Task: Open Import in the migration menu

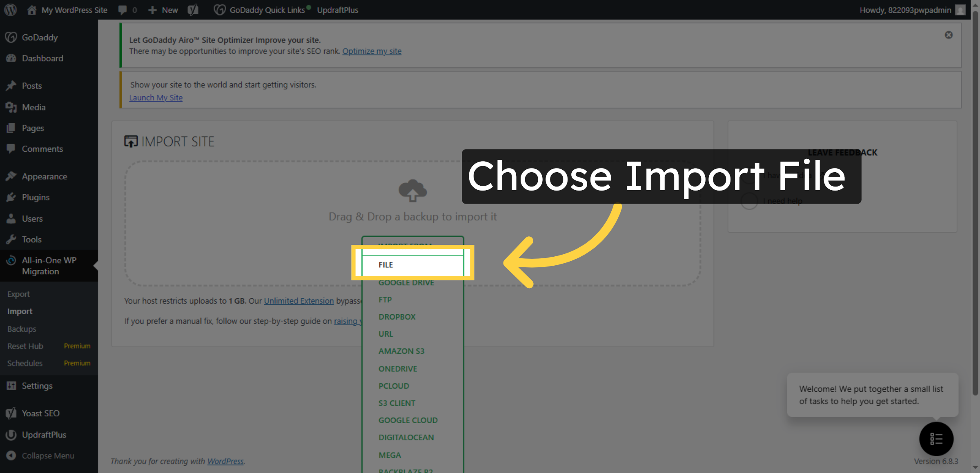Action: (x=20, y=311)
